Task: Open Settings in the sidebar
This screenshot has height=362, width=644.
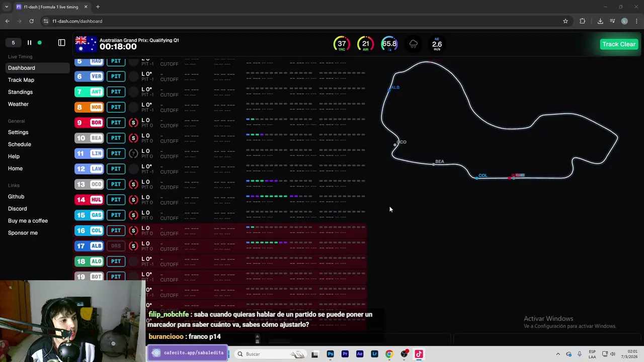Action: click(18, 132)
